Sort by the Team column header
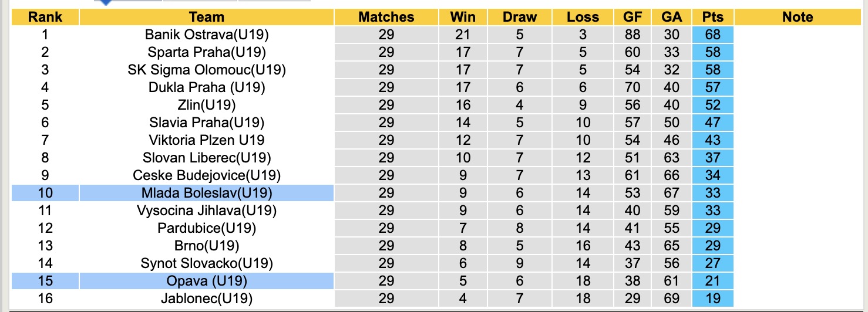The width and height of the screenshot is (868, 312). point(207,17)
